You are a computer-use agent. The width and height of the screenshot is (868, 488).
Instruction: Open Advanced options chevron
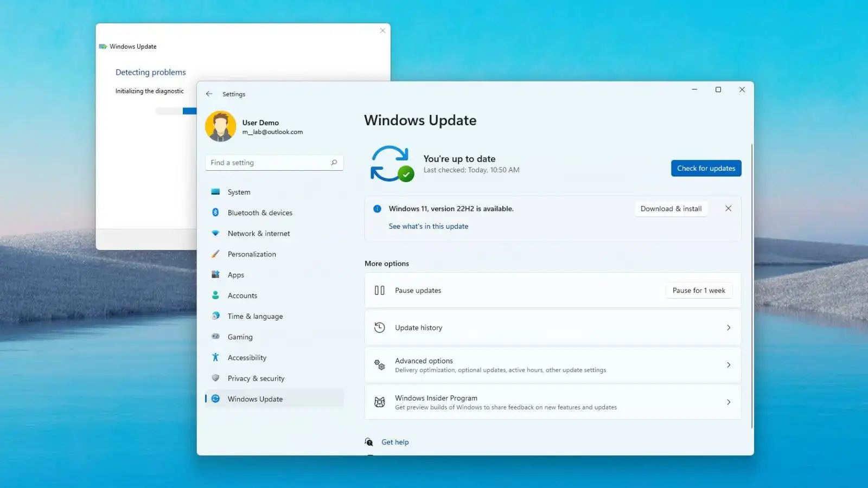click(728, 365)
